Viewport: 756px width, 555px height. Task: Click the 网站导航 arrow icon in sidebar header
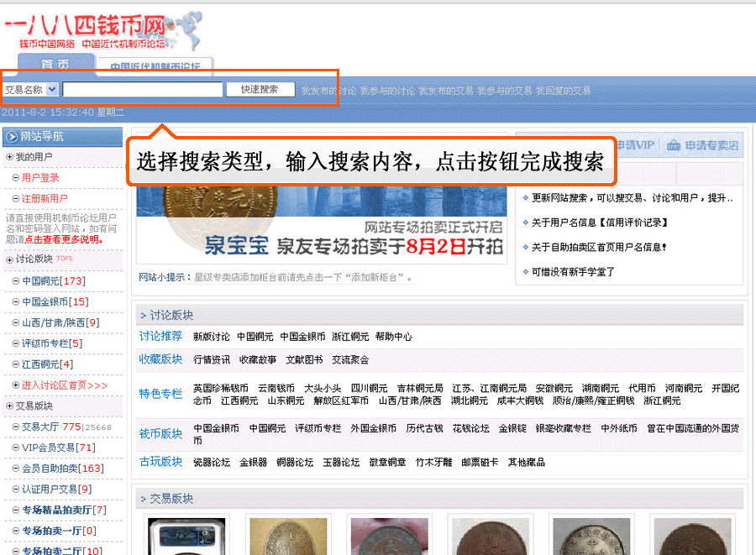click(x=12, y=136)
